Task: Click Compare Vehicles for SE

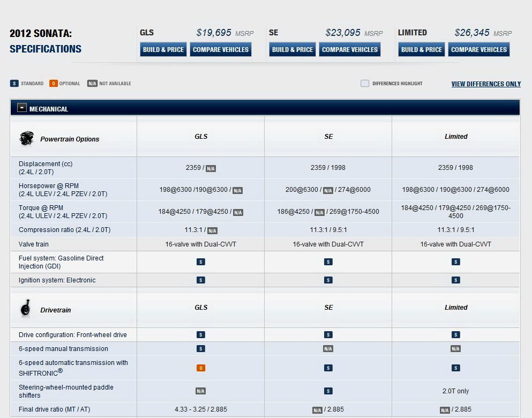Action: (x=350, y=49)
